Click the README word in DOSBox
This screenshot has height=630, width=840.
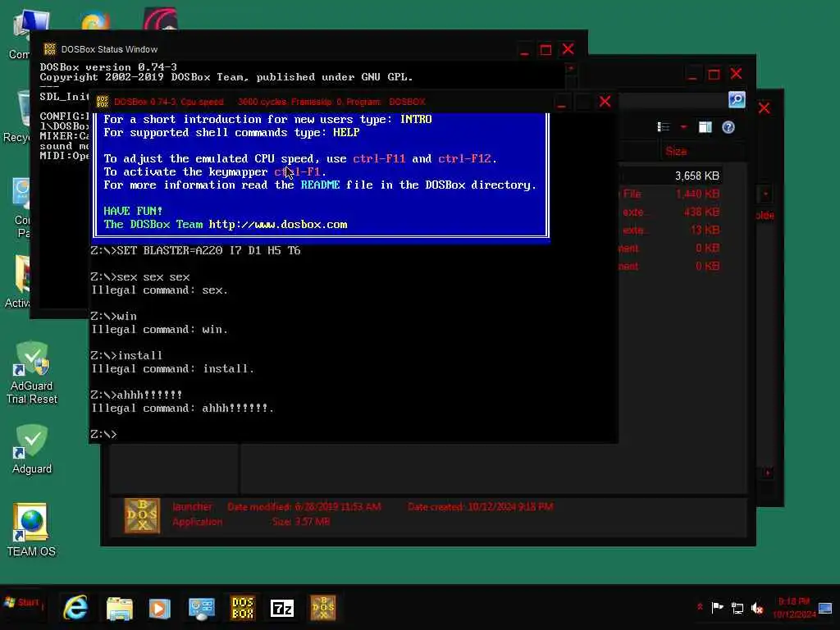[x=321, y=185]
